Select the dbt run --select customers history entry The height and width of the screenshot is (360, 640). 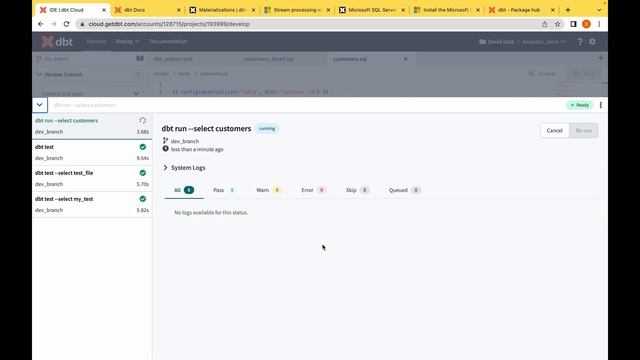92,126
